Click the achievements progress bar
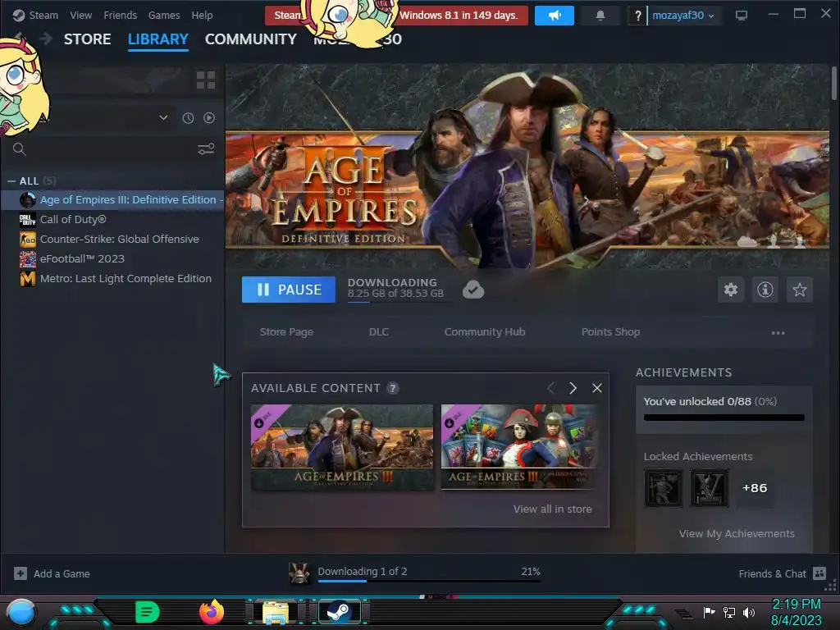 point(724,418)
